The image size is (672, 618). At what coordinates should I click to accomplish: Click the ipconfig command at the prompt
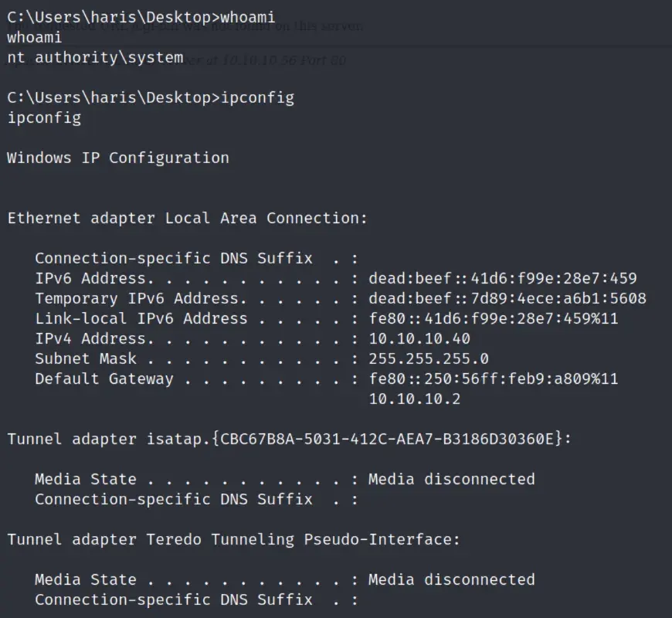point(257,98)
